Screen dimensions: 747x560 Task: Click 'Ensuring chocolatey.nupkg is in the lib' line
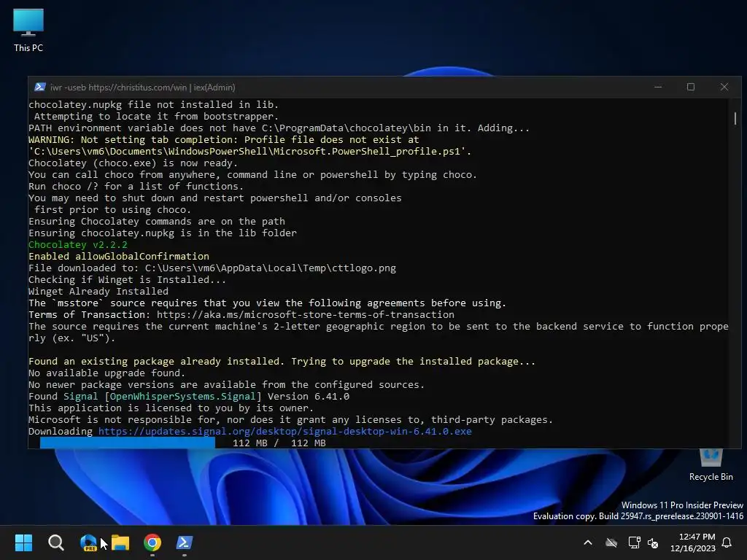click(x=163, y=233)
